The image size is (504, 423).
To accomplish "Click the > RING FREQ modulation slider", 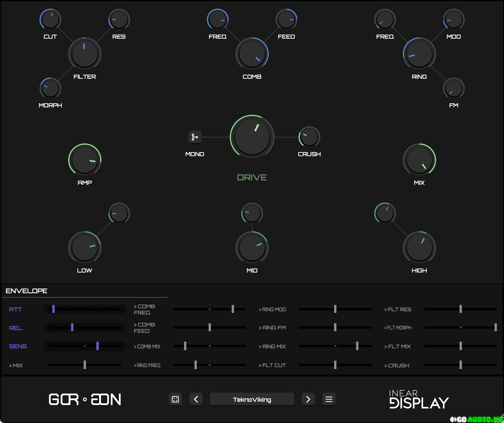I will click(210, 365).
